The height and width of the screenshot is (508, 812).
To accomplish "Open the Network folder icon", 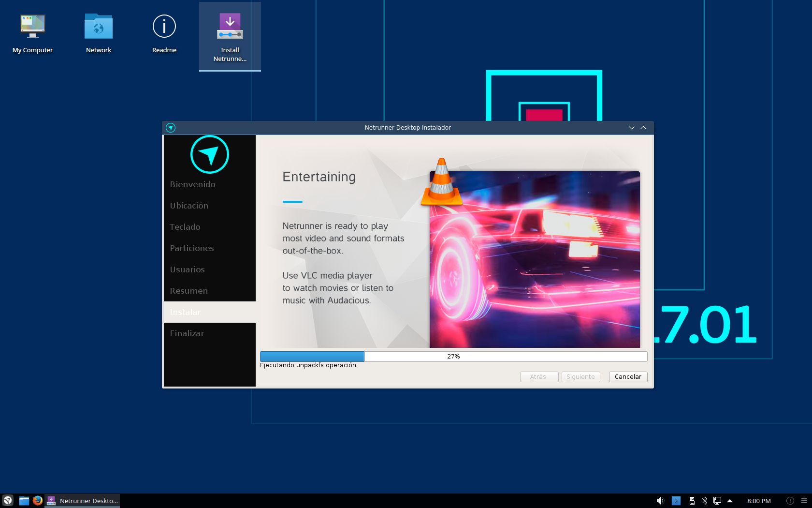I will (99, 33).
